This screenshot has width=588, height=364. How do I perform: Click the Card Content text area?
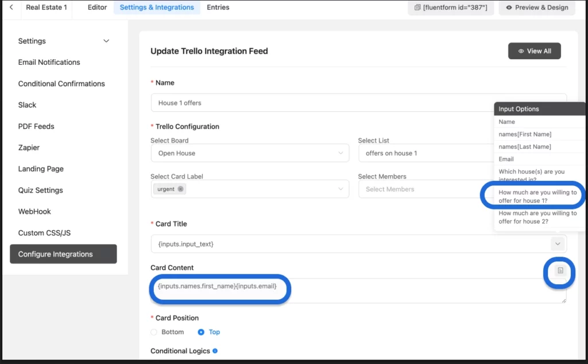(x=358, y=291)
